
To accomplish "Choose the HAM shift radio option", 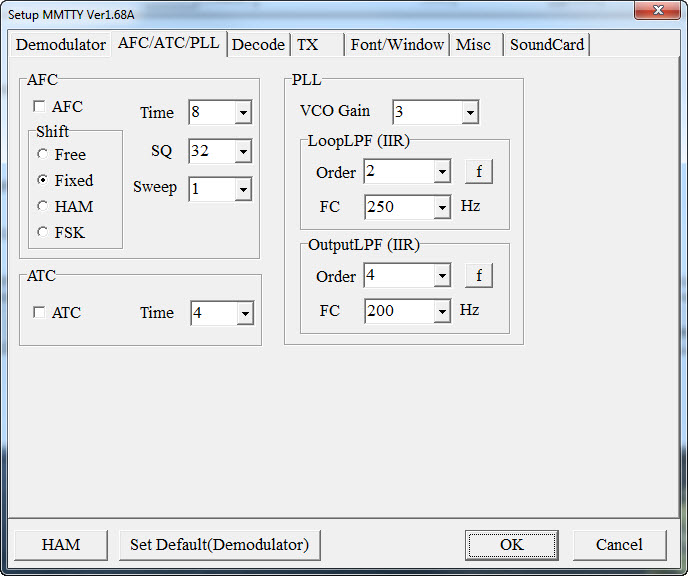I will (42, 207).
